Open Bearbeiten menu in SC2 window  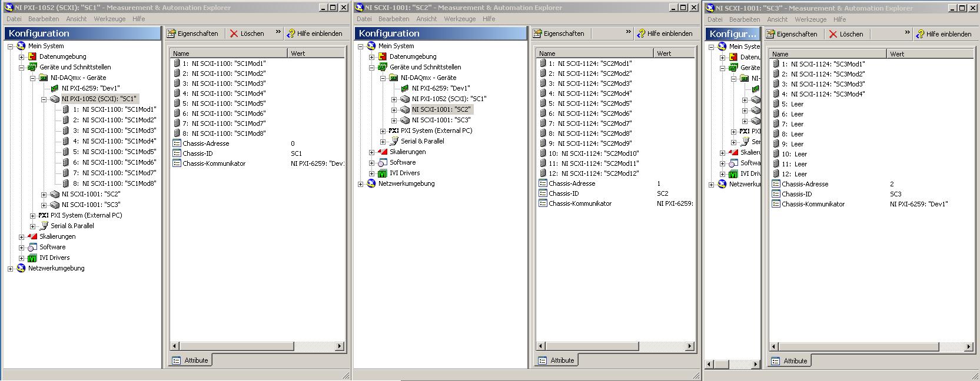point(394,19)
